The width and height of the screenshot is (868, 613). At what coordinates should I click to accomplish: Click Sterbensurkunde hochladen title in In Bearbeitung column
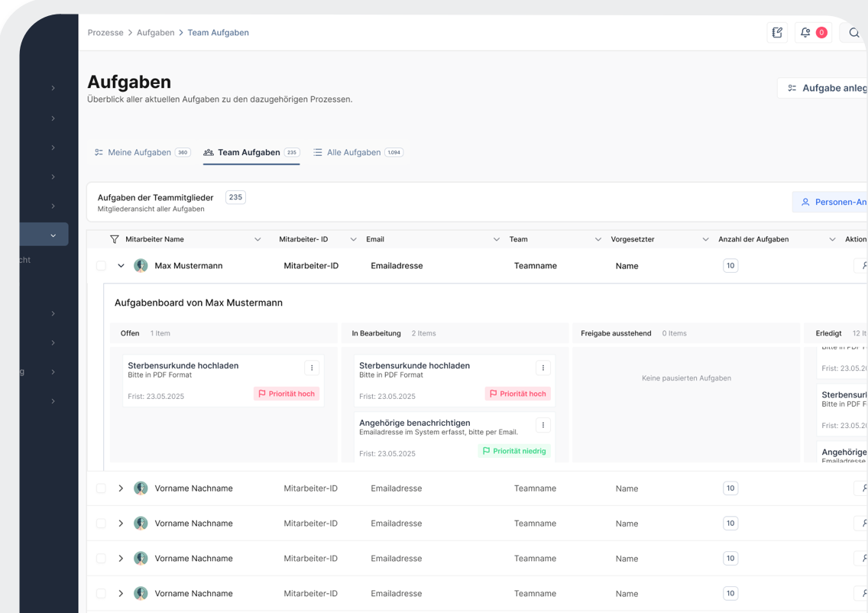415,365
